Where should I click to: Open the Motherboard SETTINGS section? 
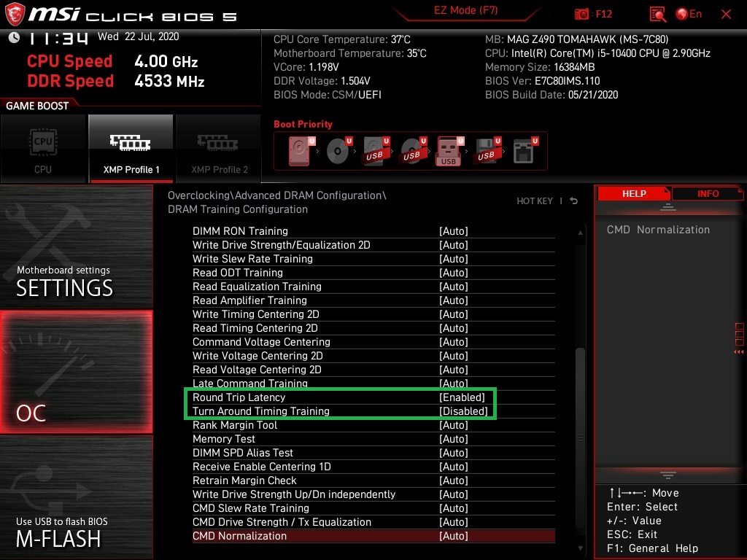pyautogui.click(x=76, y=248)
